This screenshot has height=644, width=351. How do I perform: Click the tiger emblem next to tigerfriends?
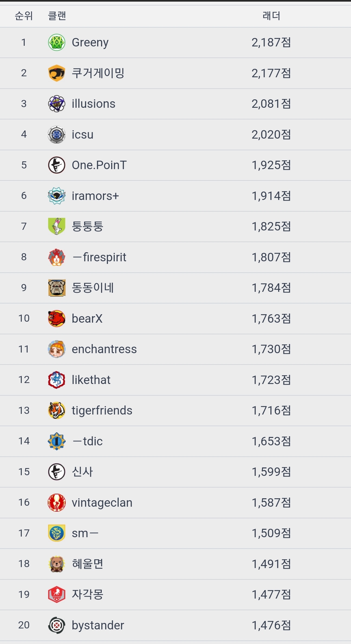point(57,410)
